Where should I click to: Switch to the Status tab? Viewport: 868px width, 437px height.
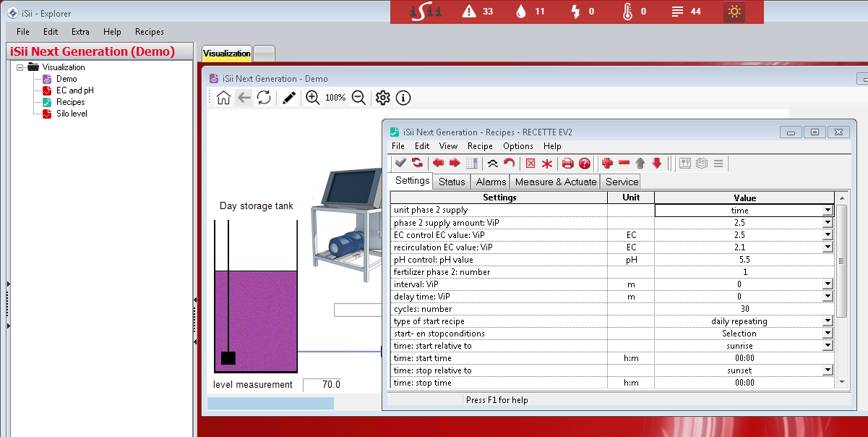[x=452, y=182]
